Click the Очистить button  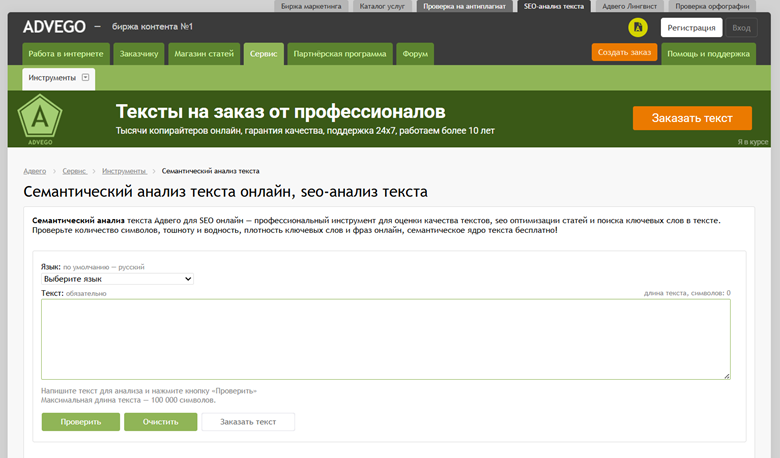(161, 422)
